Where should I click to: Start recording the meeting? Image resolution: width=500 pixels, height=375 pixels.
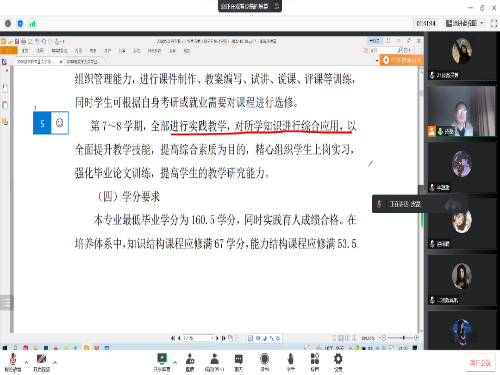pos(265,362)
